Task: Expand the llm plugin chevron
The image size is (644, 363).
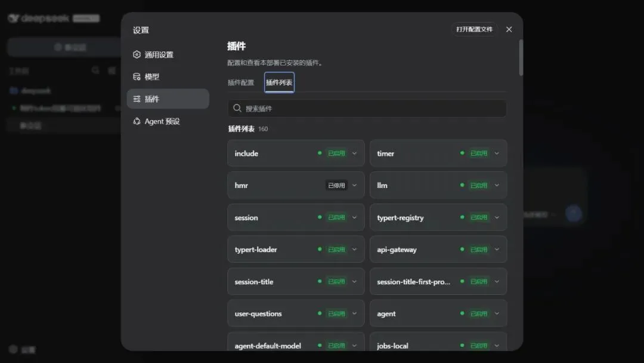Action: pos(497,186)
